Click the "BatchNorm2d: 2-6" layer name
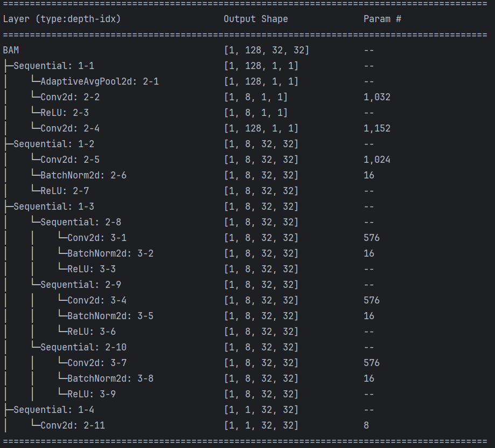The image size is (495, 448). tap(83, 175)
